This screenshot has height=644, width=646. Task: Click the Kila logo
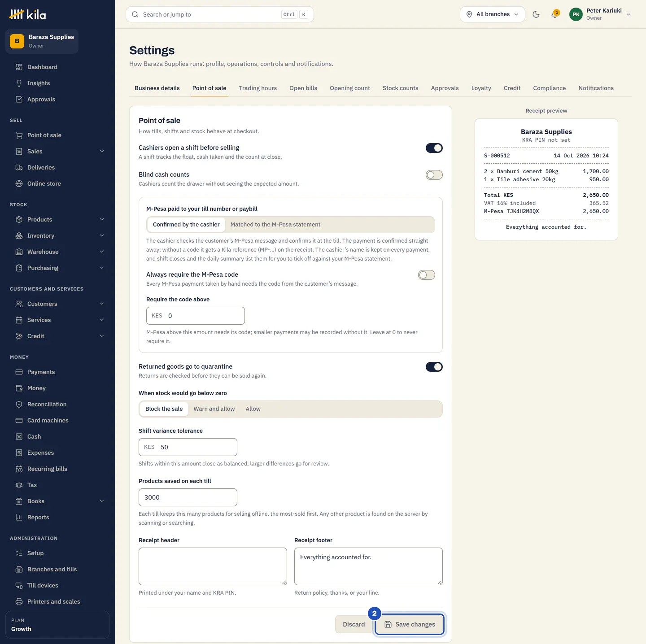(28, 15)
